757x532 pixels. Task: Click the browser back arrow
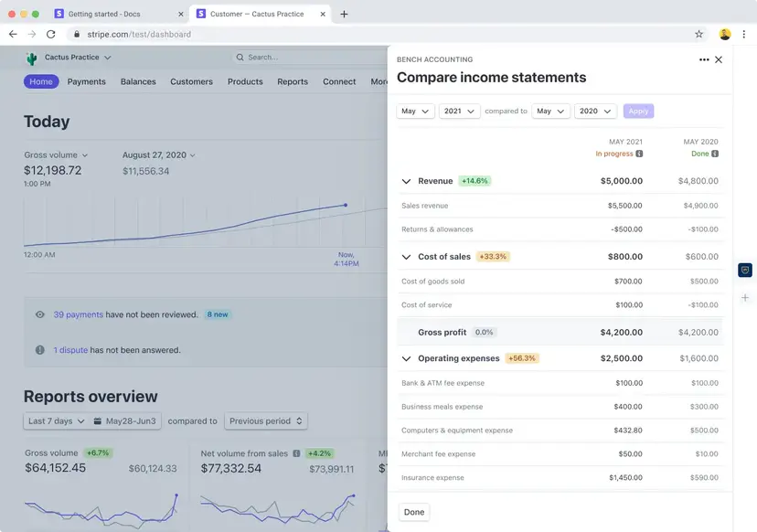pos(13,34)
